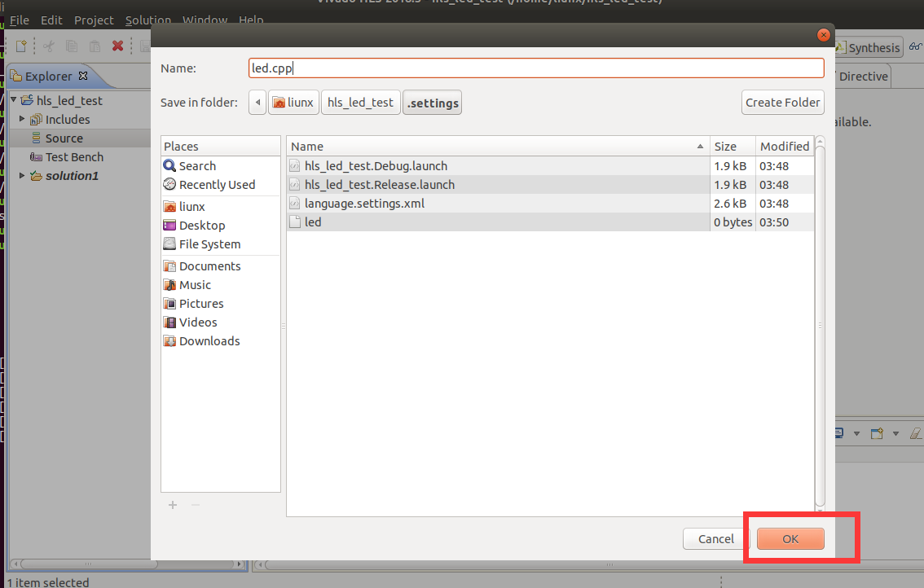Click the glasses perspective icon beside Synthesis
This screenshot has width=924, height=588.
(x=915, y=46)
